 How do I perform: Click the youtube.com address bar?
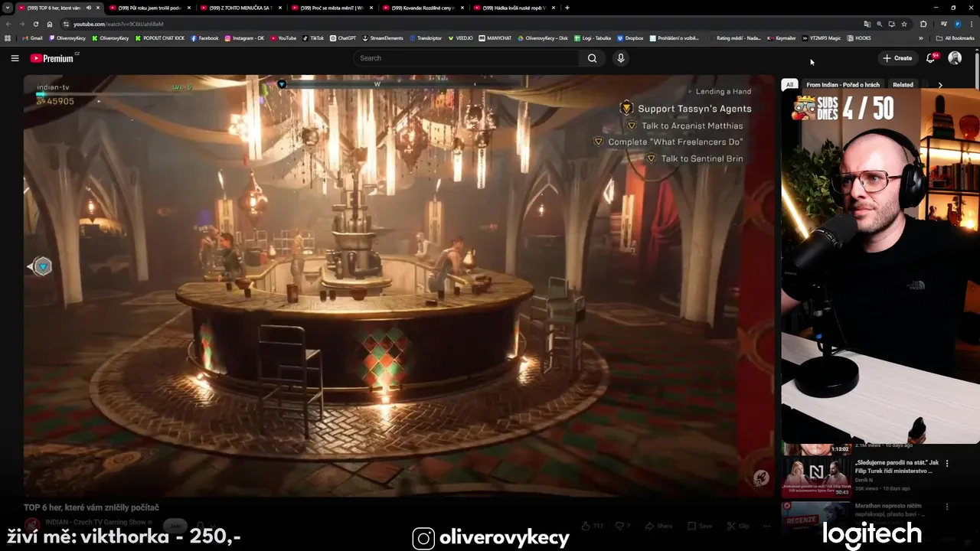click(459, 24)
